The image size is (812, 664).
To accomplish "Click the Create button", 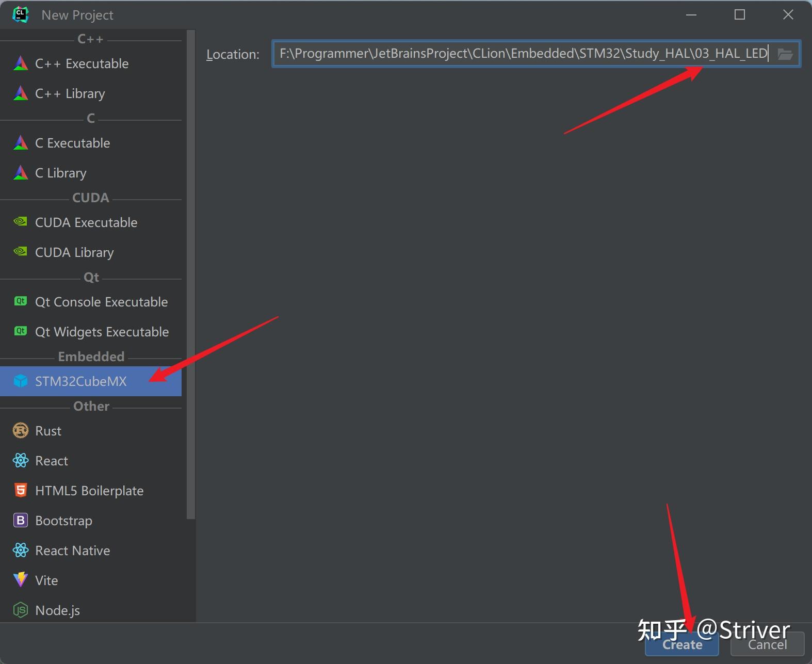I will [x=682, y=644].
